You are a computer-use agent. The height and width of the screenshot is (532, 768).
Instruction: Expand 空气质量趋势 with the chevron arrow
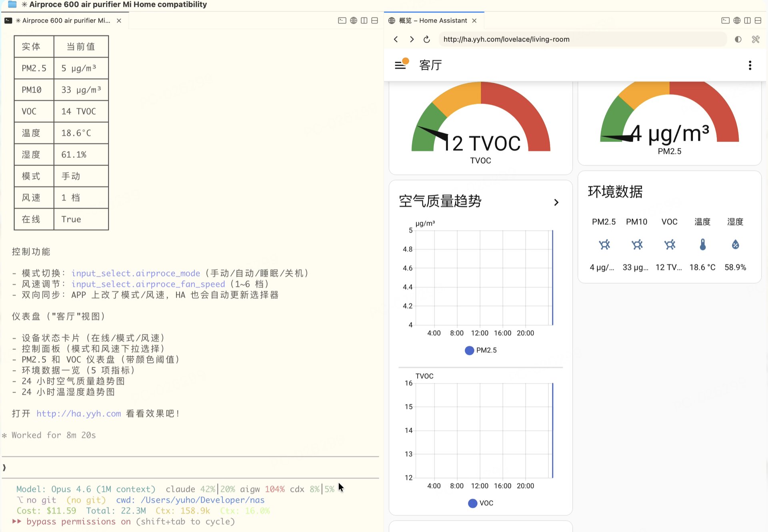tap(556, 202)
